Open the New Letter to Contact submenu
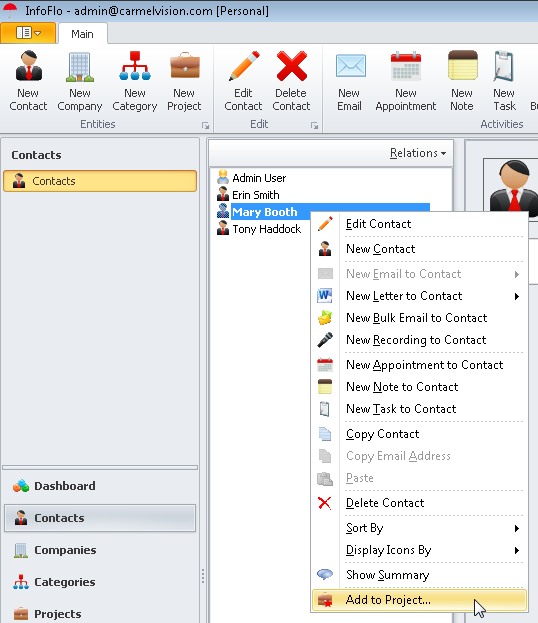 coord(420,296)
